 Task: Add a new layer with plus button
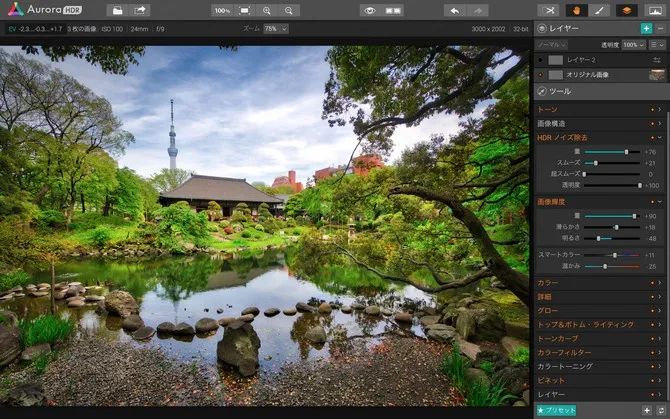point(645,29)
